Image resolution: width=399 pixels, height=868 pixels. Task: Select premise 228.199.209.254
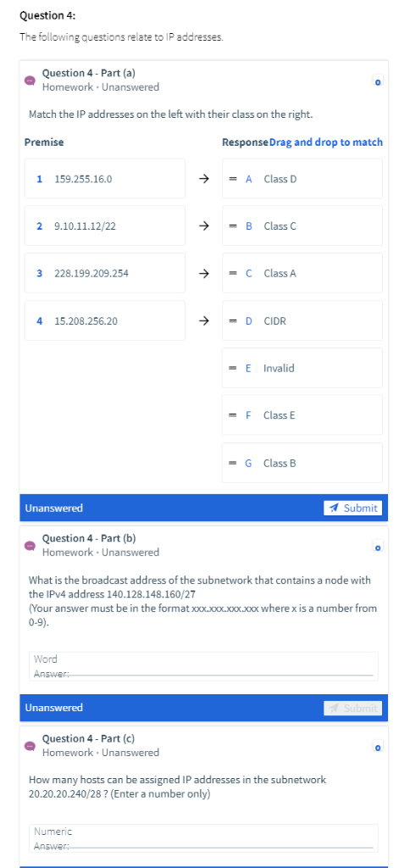point(104,273)
